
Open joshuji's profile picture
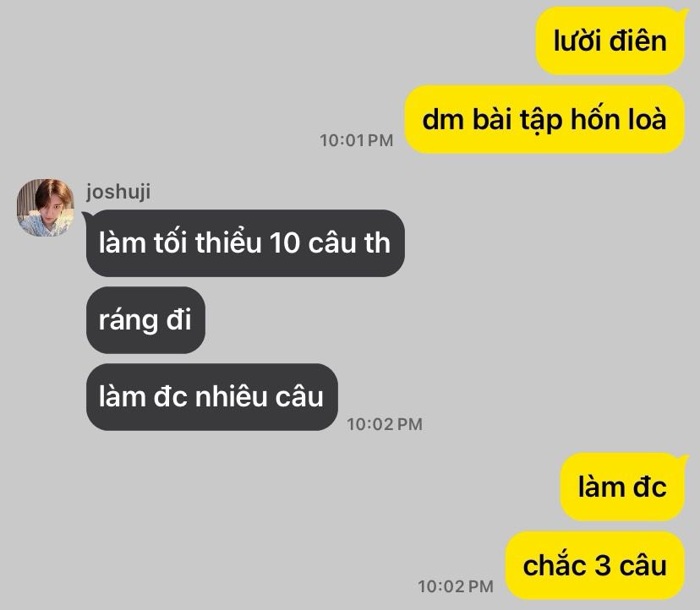tap(45, 208)
